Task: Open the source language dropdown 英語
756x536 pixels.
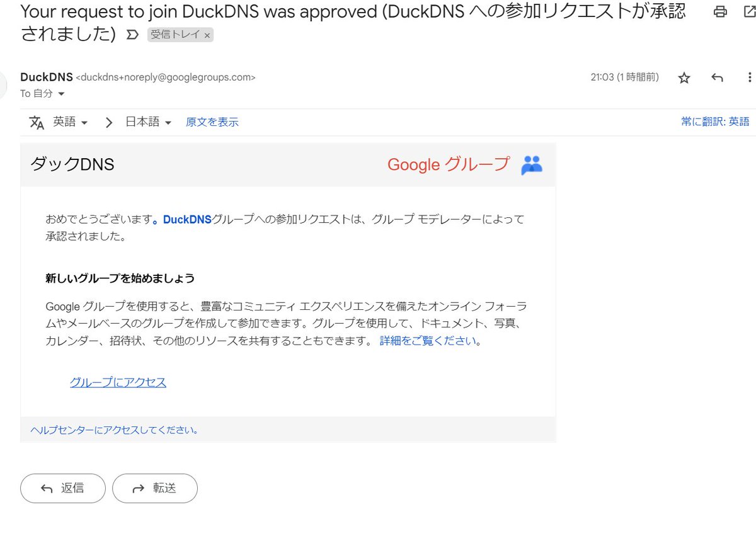Action: point(70,122)
